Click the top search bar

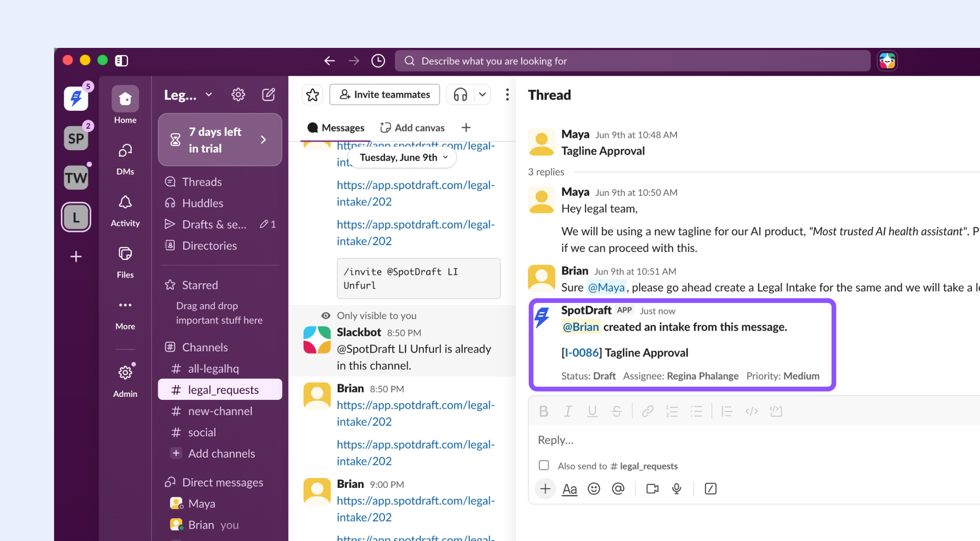click(633, 61)
